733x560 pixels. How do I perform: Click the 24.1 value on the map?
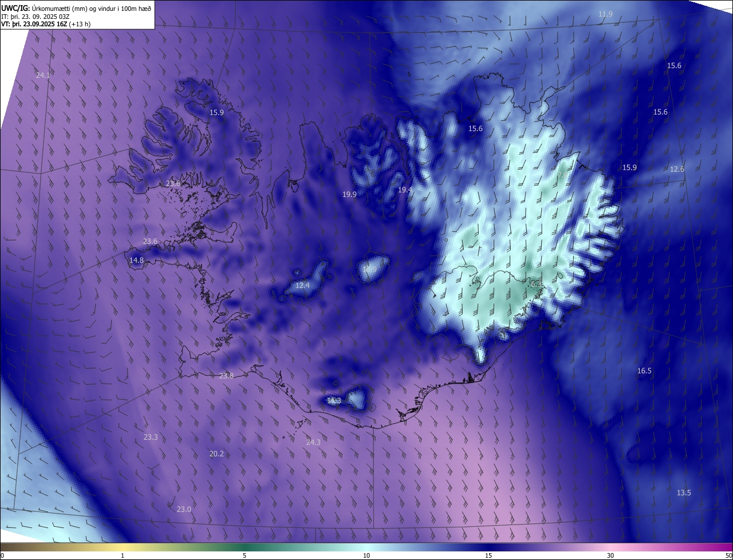[x=43, y=75]
